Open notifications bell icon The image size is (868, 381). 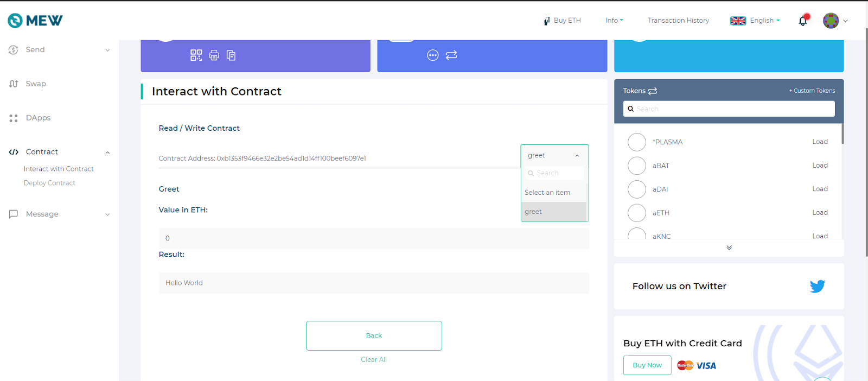803,21
